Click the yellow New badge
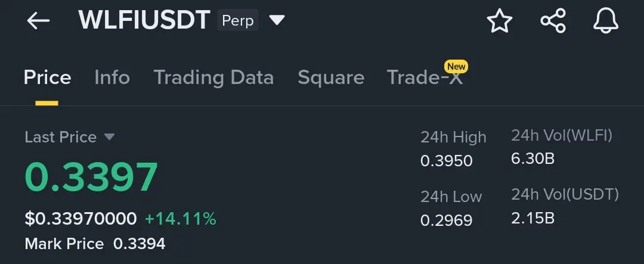 coord(456,66)
